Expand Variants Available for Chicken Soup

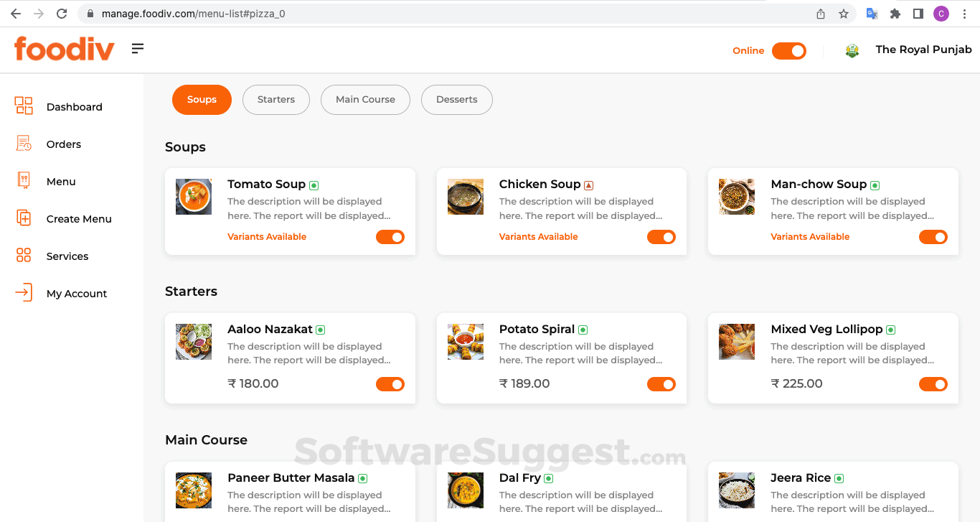coord(538,236)
